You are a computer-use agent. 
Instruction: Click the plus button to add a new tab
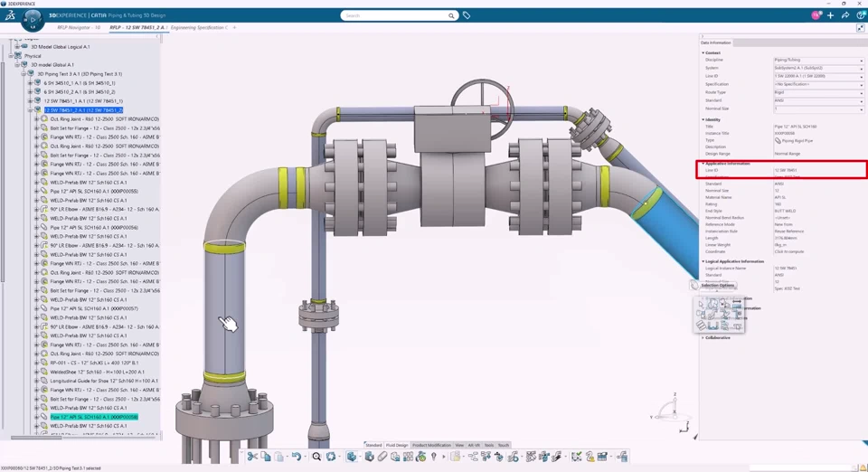pyautogui.click(x=235, y=28)
